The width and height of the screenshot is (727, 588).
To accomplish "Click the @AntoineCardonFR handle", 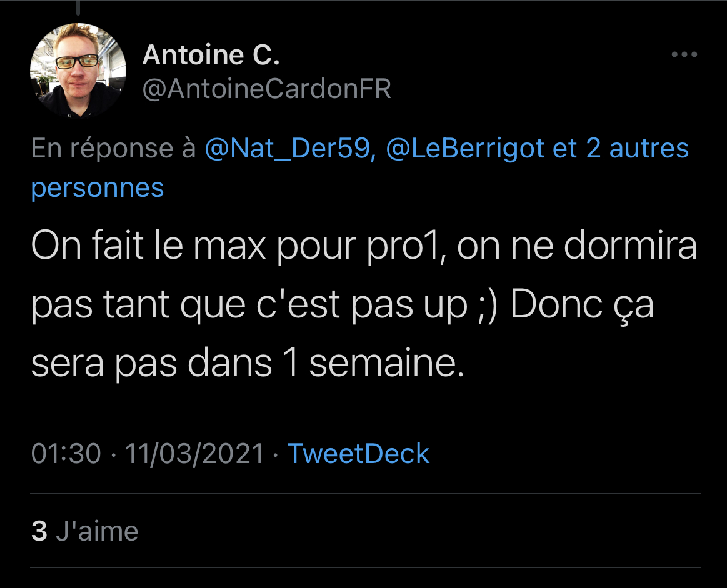I will point(266,89).
